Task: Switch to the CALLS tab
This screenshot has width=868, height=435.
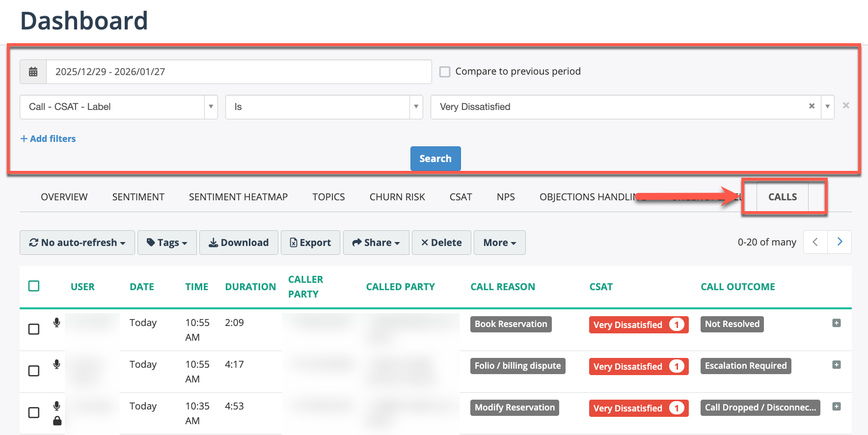Action: 782,197
